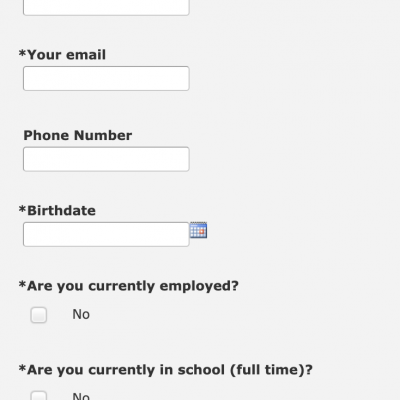Image resolution: width=400 pixels, height=400 pixels.
Task: Click the Phone Number label text
Action: coord(78,135)
